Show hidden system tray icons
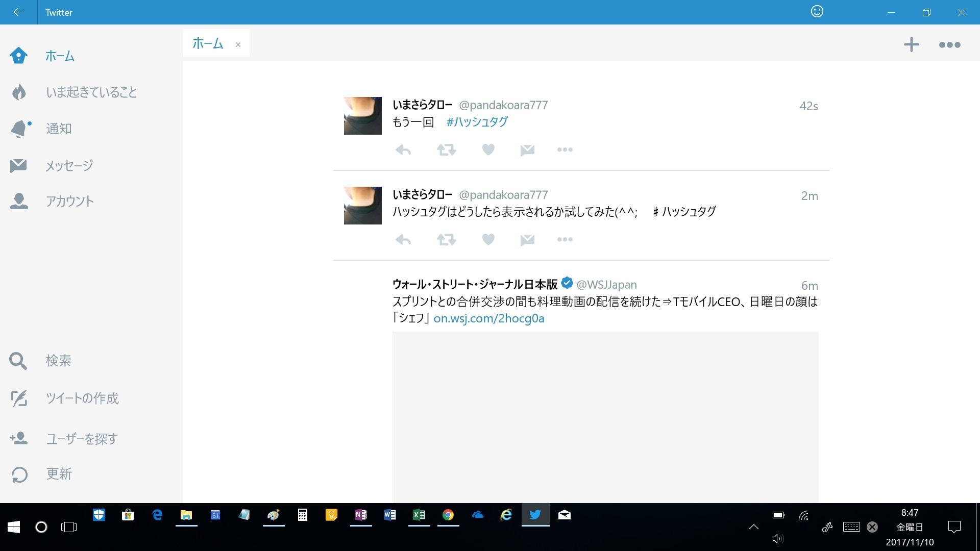This screenshot has width=980, height=551. (x=753, y=527)
